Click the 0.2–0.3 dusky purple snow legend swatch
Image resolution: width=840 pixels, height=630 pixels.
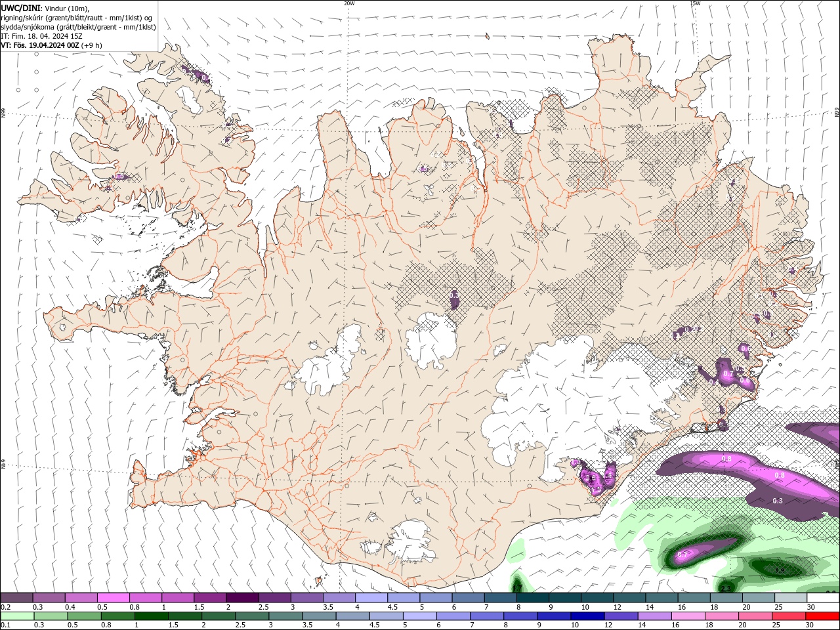16,598
